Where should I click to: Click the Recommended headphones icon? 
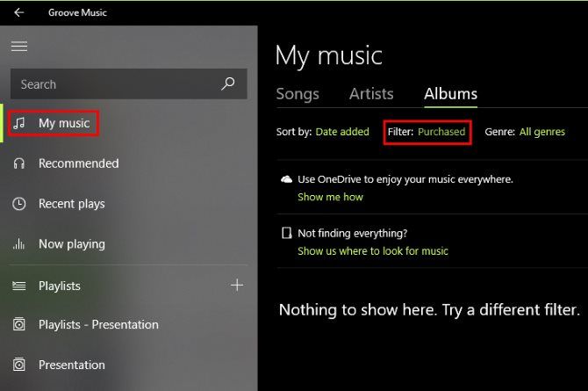19,163
